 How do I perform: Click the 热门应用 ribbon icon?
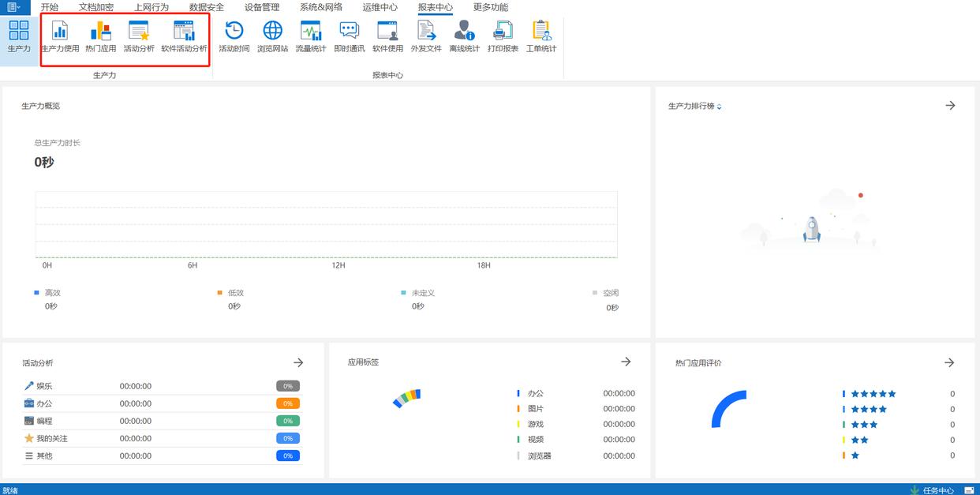[x=100, y=37]
